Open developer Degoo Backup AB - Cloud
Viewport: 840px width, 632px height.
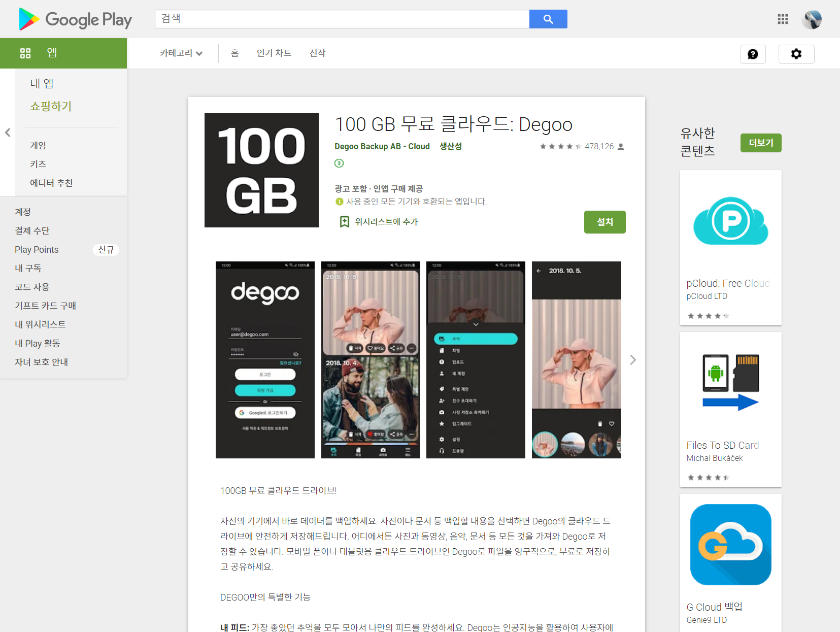tap(382, 146)
